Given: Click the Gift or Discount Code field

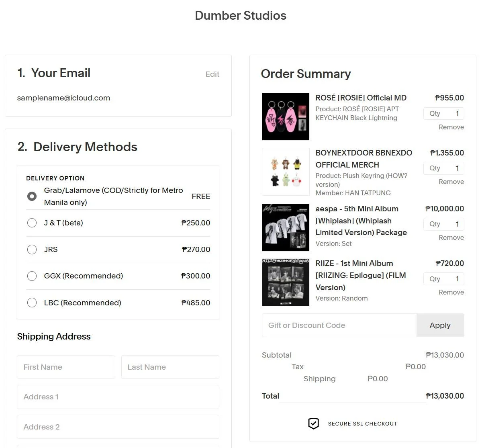Looking at the screenshot, I should (339, 325).
